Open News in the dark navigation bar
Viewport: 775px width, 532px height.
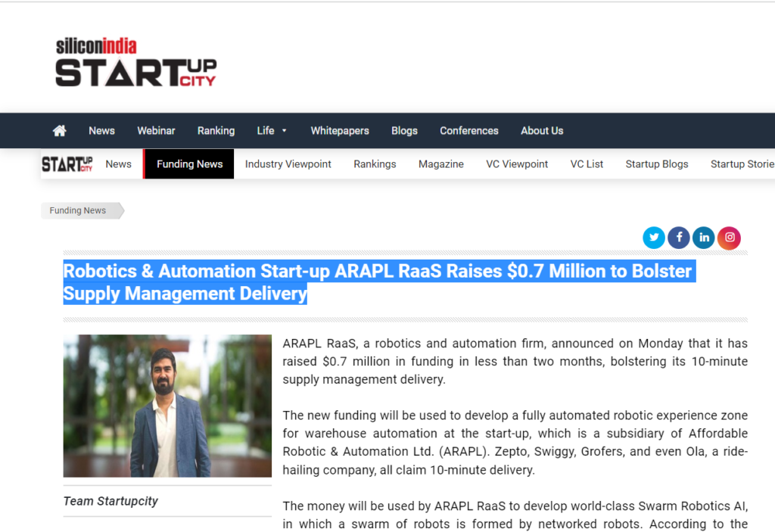102,130
